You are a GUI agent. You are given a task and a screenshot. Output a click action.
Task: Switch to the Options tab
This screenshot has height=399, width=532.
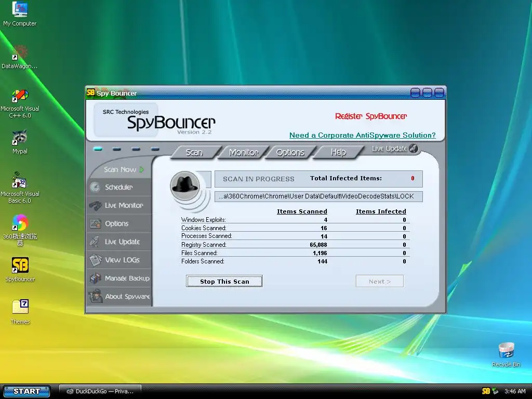tap(290, 152)
